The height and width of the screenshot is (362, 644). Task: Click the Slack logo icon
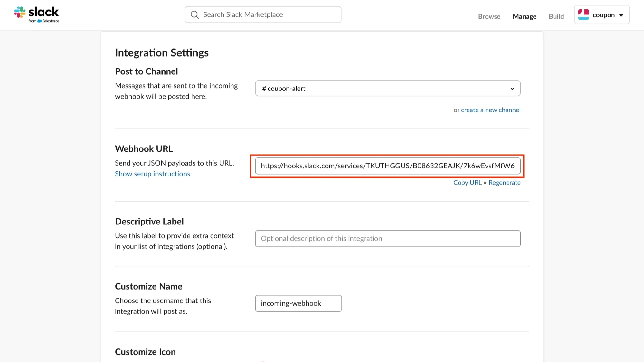click(20, 12)
